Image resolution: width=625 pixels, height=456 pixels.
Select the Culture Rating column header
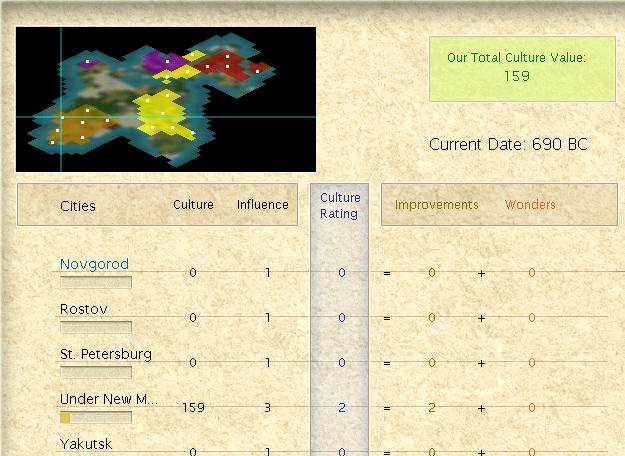pos(340,205)
